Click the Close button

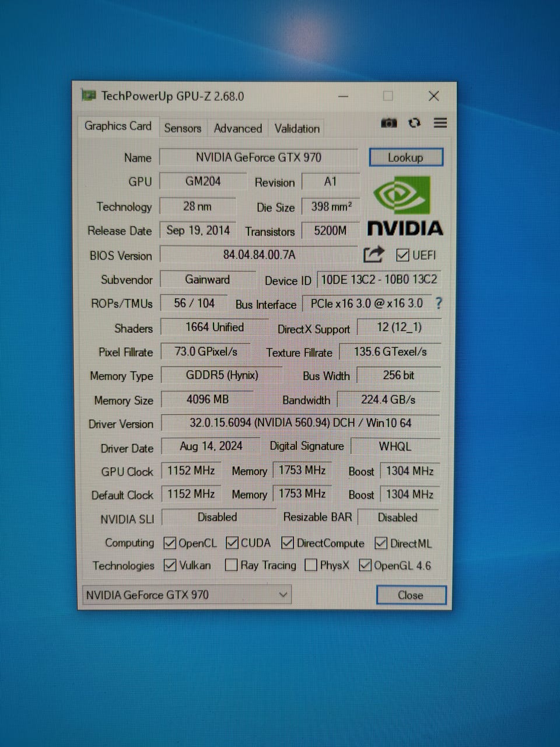411,595
